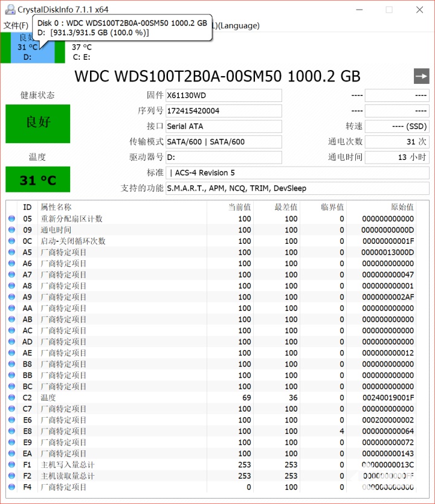Click raw value 000200000002
Viewport: 435px width, 504px height.
388,419
